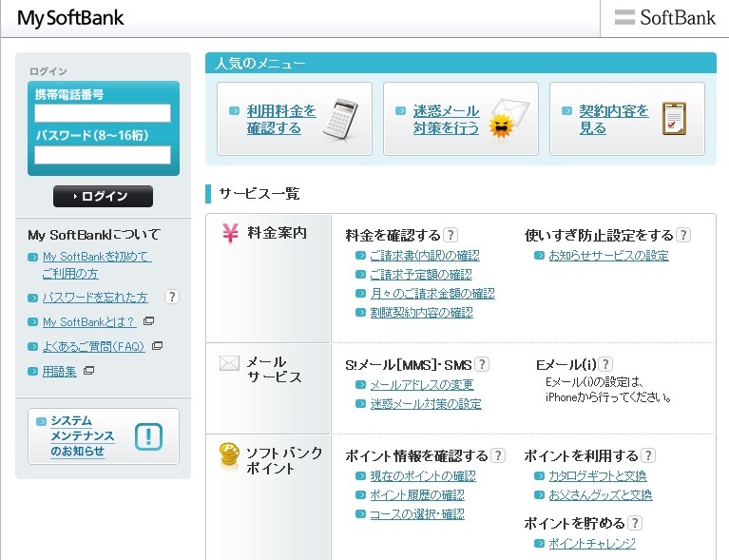Image resolution: width=729 pixels, height=560 pixels.
Task: Open My SoftBankを初めてご利用の方 link
Action: click(x=97, y=264)
